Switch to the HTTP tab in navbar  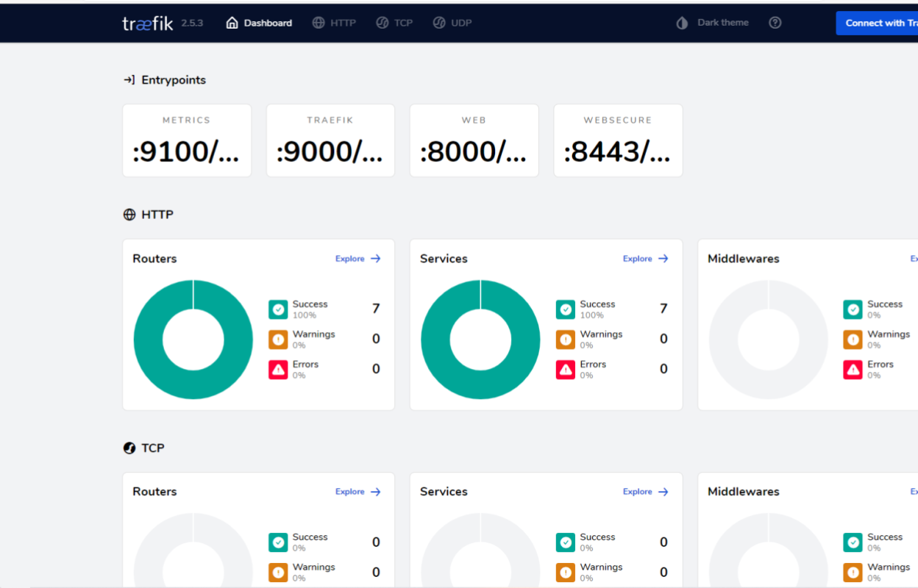click(334, 23)
